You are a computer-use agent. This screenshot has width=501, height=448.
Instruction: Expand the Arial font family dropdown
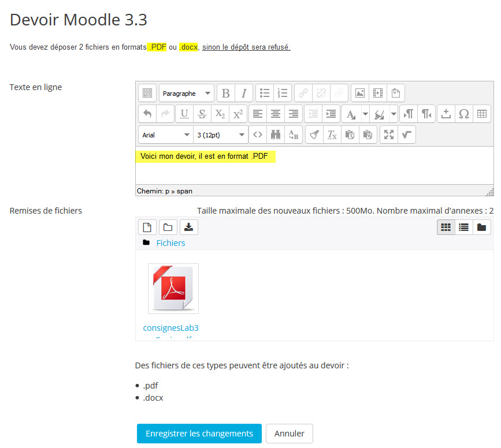(165, 135)
